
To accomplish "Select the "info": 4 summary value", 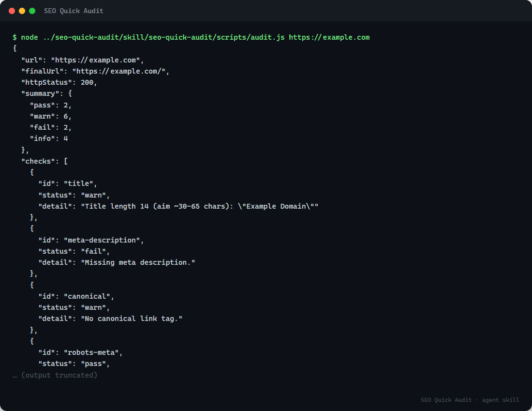I will (49, 138).
